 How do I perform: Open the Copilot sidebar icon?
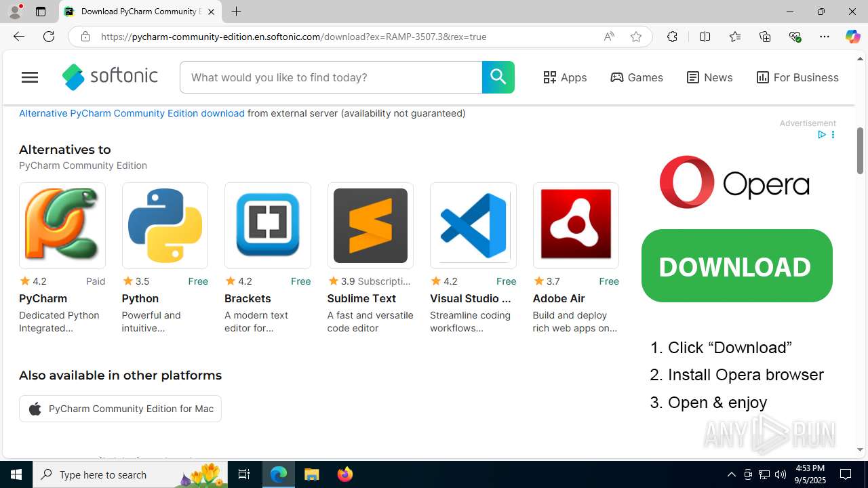click(852, 37)
